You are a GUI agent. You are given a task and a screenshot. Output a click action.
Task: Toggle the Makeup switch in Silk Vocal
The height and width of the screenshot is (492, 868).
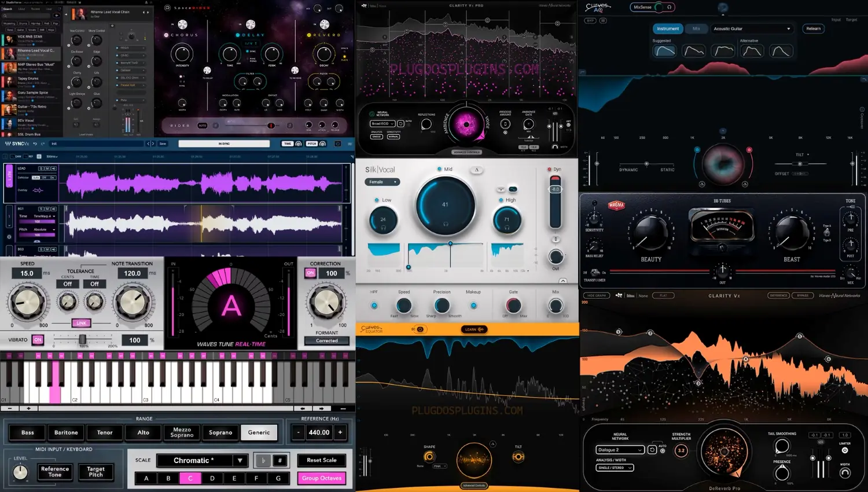click(x=473, y=306)
